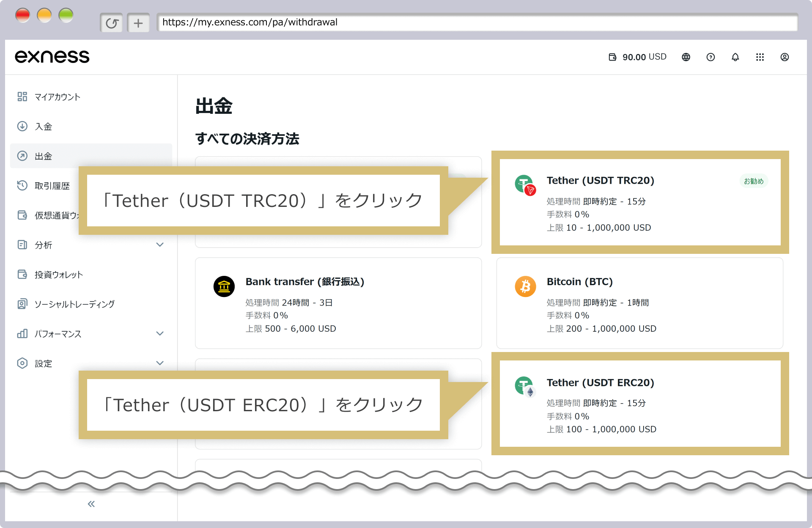Click the 出金 page heading
812x528 pixels.
[x=214, y=106]
